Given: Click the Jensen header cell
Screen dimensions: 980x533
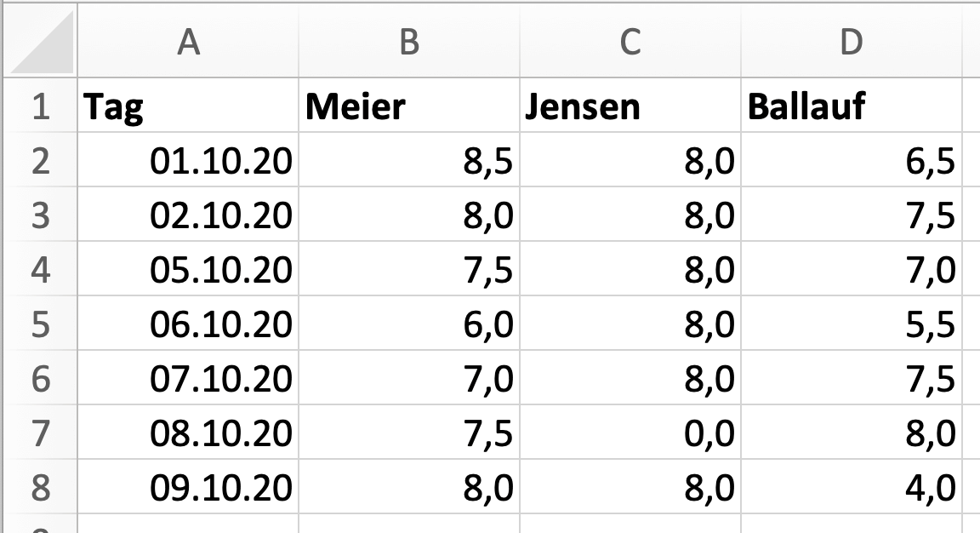Looking at the screenshot, I should (630, 105).
